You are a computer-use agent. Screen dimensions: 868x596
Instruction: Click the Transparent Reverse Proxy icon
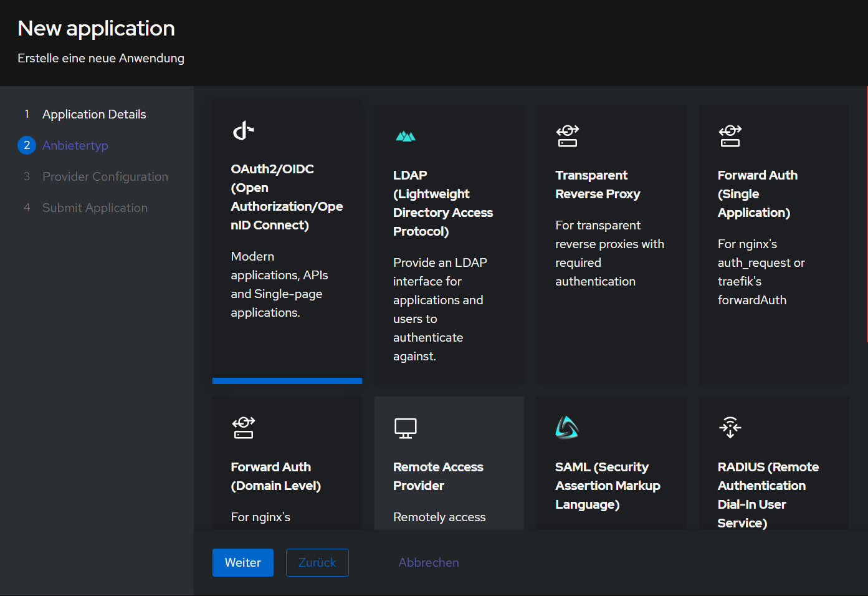point(568,136)
